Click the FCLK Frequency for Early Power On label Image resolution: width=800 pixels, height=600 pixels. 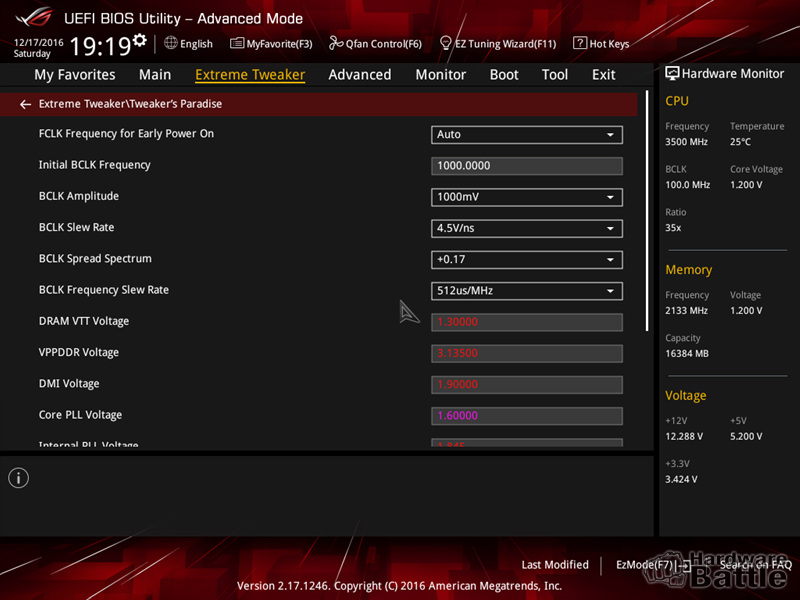click(126, 134)
